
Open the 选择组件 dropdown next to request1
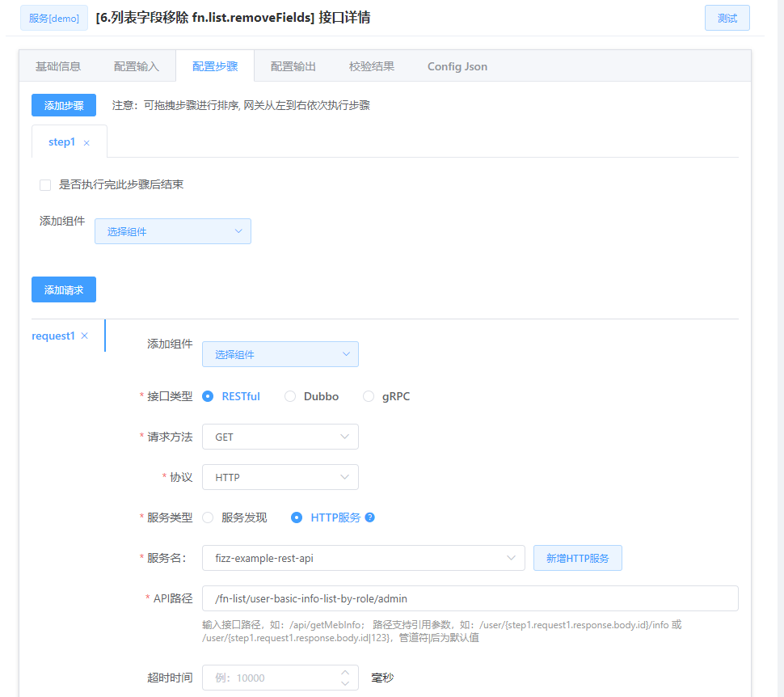pyautogui.click(x=280, y=353)
